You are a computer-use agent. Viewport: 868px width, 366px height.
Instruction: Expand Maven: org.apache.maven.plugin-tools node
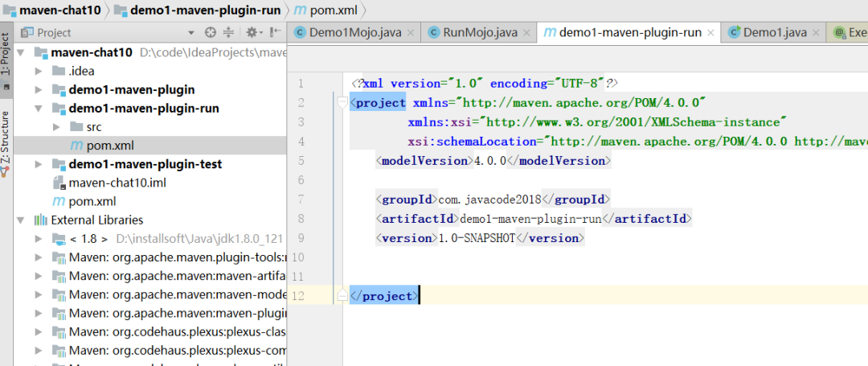pos(39,257)
